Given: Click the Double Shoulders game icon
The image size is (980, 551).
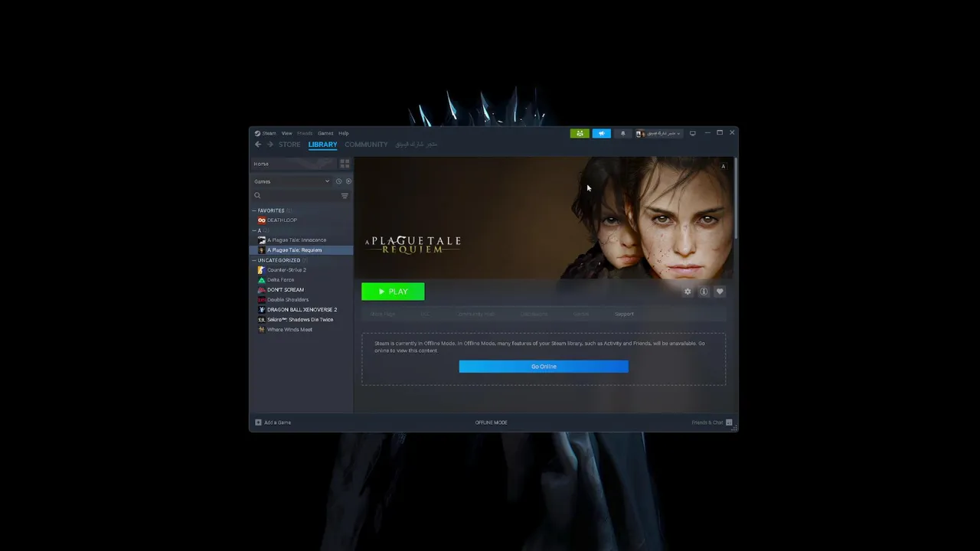Looking at the screenshot, I should (262, 300).
